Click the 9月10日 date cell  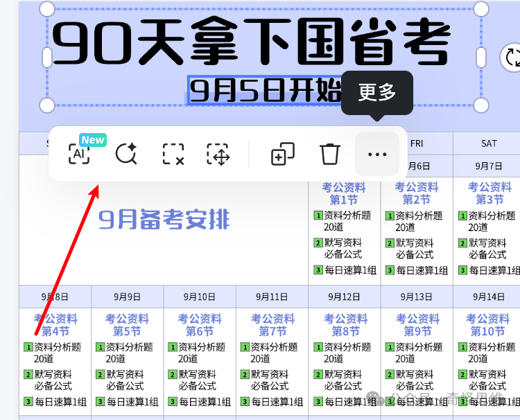click(199, 297)
